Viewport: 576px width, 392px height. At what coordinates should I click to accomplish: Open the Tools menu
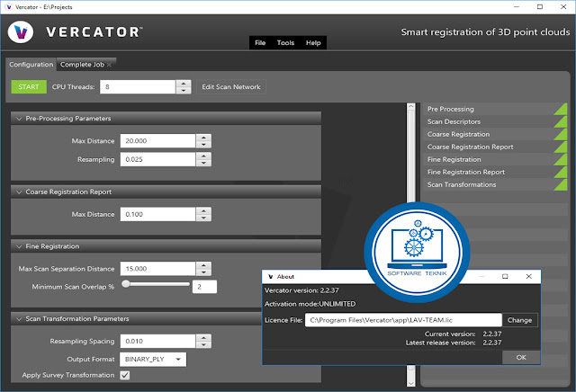point(285,42)
